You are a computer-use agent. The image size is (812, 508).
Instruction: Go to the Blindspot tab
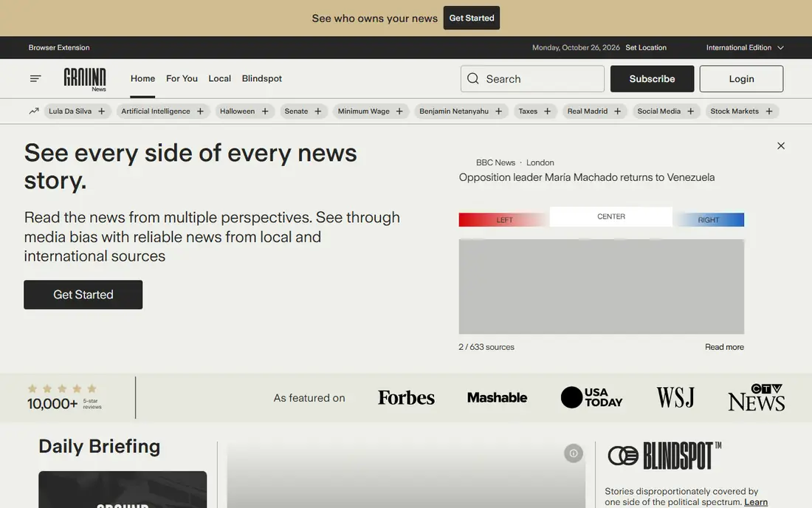coord(262,79)
